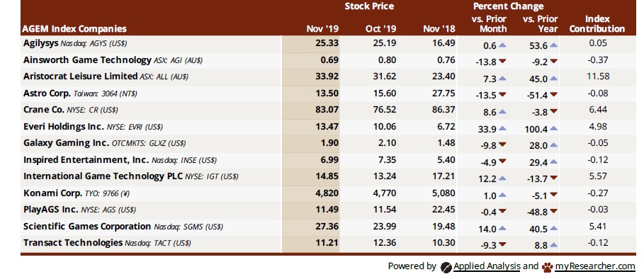Click Crane Co. Nov '19 price 83.07
This screenshot has height=279, width=644.
[x=327, y=110]
